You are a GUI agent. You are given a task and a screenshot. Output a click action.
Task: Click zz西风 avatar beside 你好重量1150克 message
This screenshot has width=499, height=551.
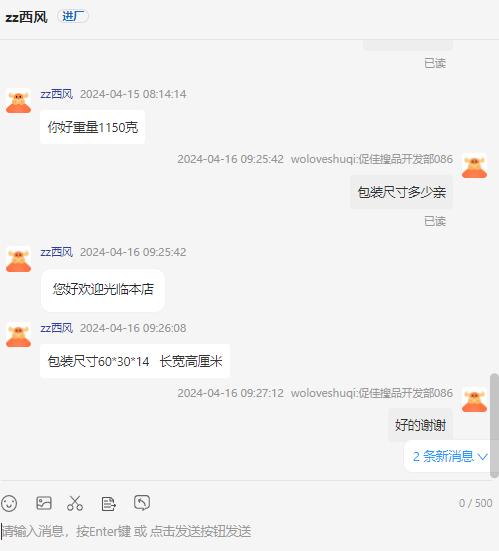[x=19, y=101]
